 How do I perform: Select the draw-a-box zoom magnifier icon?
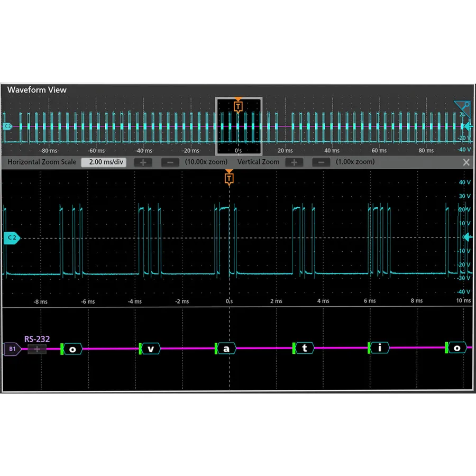[x=463, y=108]
